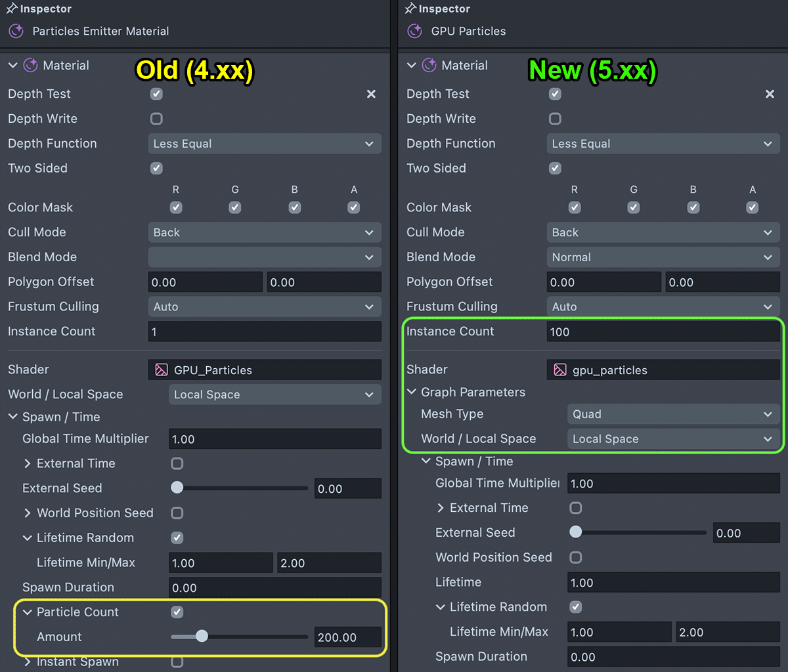
Task: Toggle World Position Seed in right panel
Action: point(575,558)
